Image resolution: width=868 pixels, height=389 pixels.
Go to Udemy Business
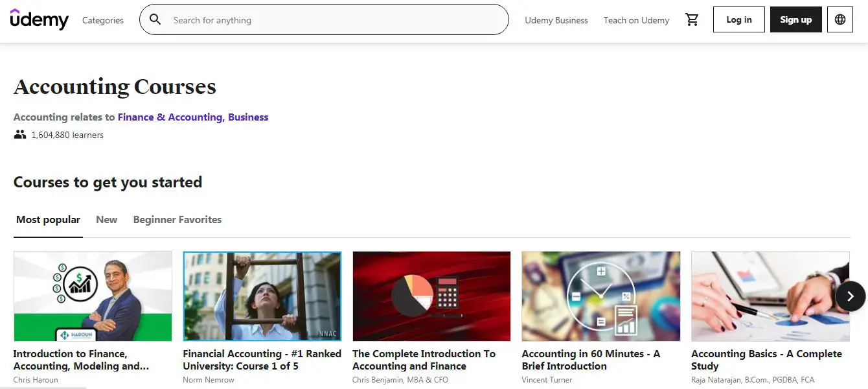[556, 20]
